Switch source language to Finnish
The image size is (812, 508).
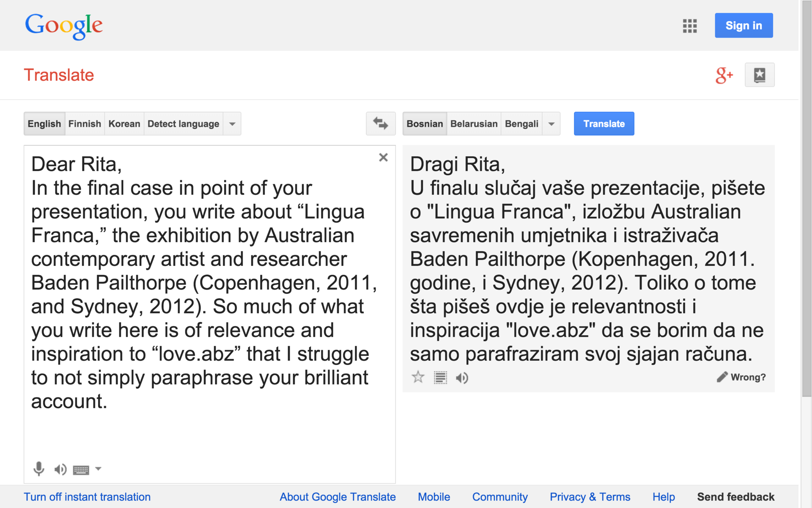85,124
